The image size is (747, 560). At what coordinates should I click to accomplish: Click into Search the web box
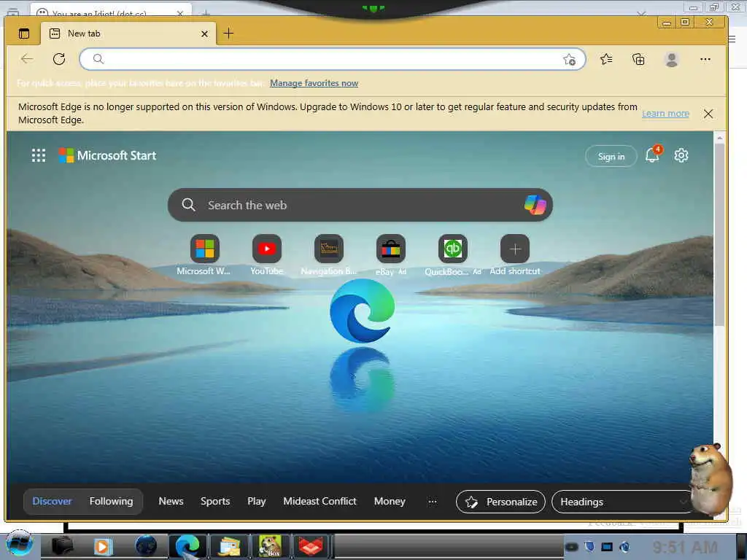tap(360, 205)
